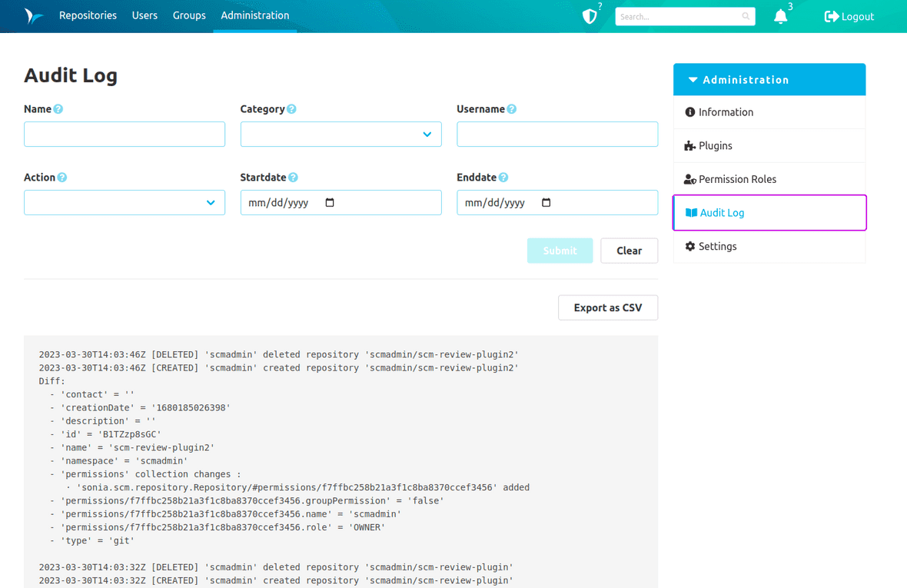Click the SCM-Manager logo icon

tap(32, 15)
